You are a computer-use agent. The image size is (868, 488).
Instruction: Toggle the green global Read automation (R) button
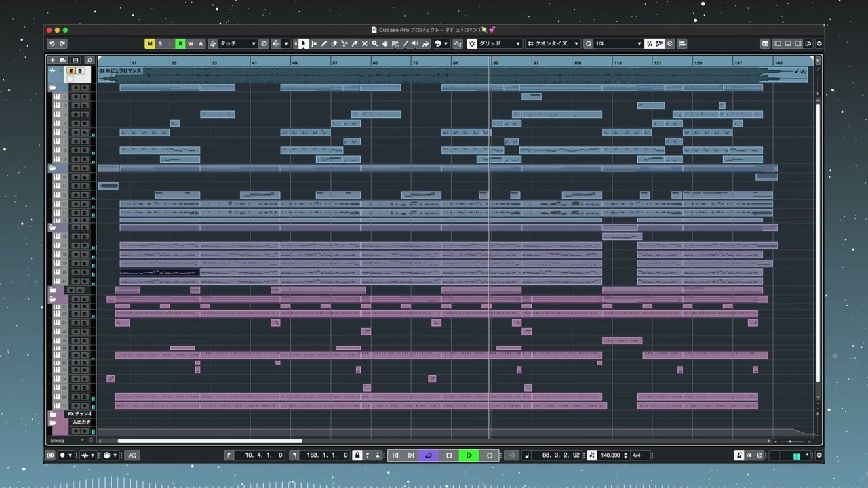tap(180, 43)
